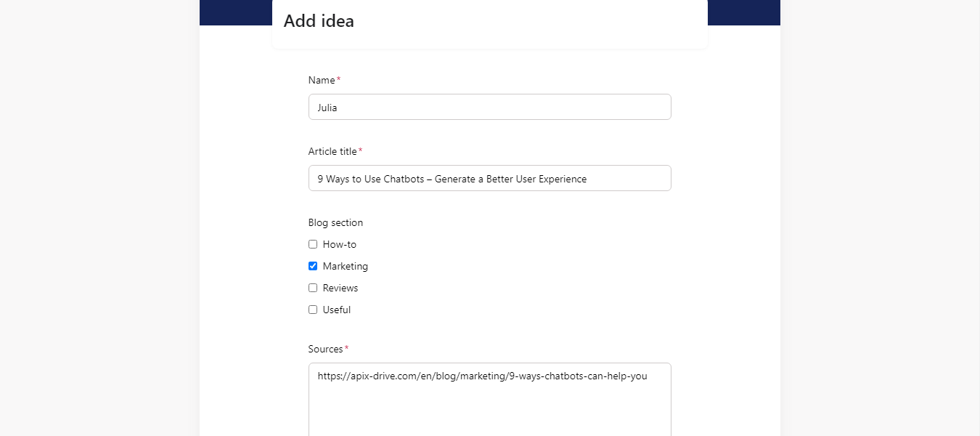Select the Reviews label text

(x=340, y=288)
